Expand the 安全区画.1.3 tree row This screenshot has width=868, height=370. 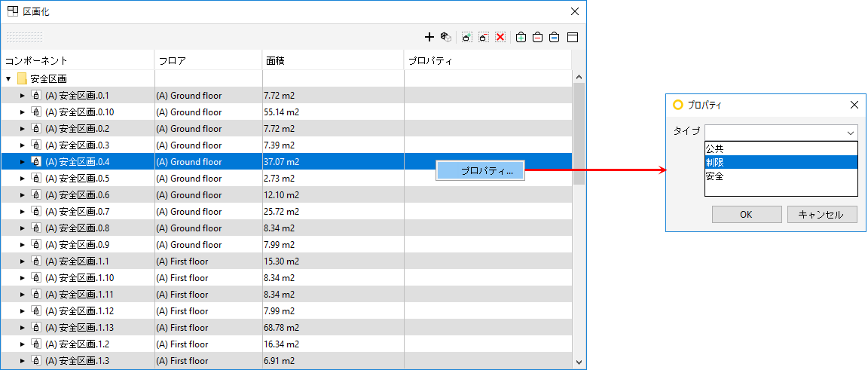point(22,361)
